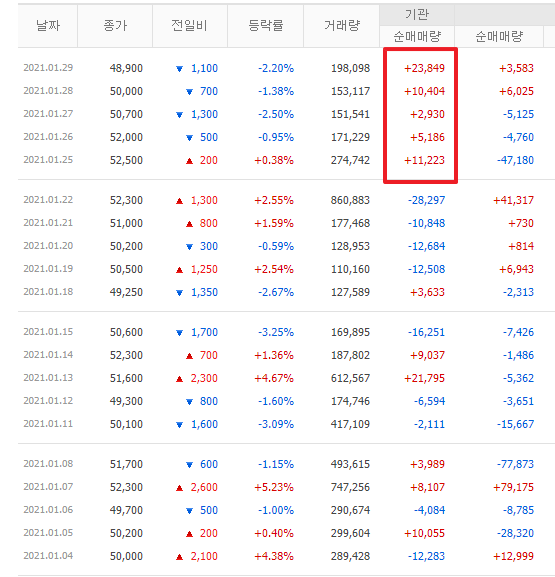This screenshot has height=577, width=555.
Task: Select the date 2021.01.27
Action: tap(48, 114)
